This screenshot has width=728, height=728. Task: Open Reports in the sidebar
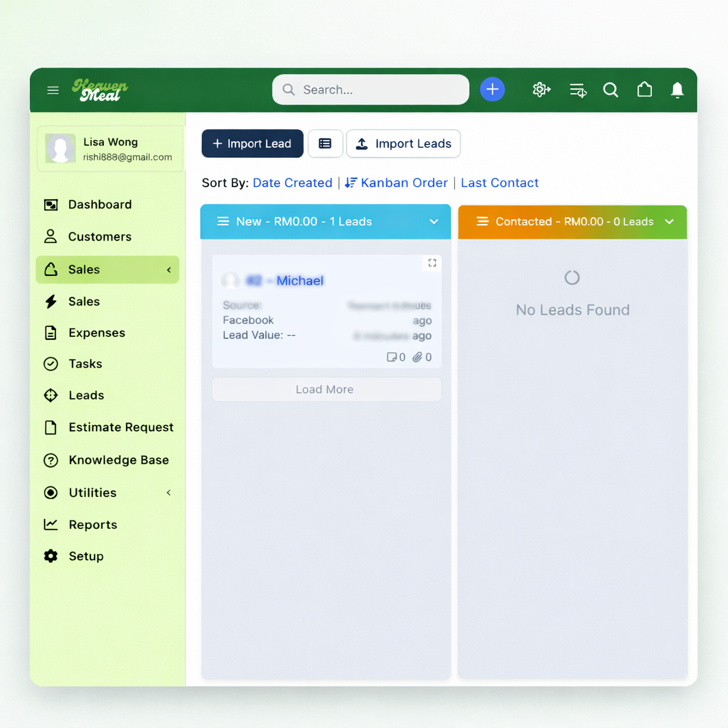point(92,525)
